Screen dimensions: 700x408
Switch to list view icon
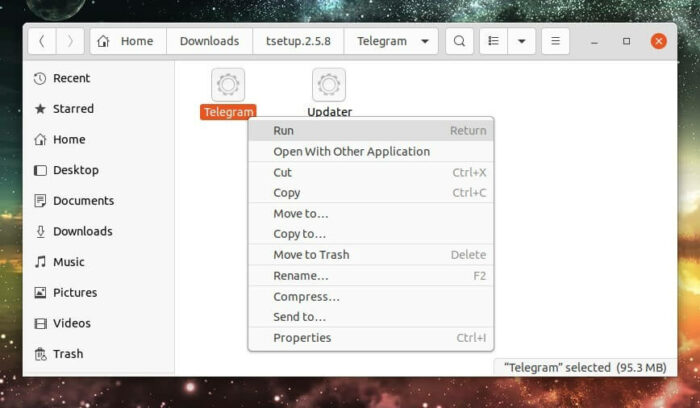click(493, 41)
